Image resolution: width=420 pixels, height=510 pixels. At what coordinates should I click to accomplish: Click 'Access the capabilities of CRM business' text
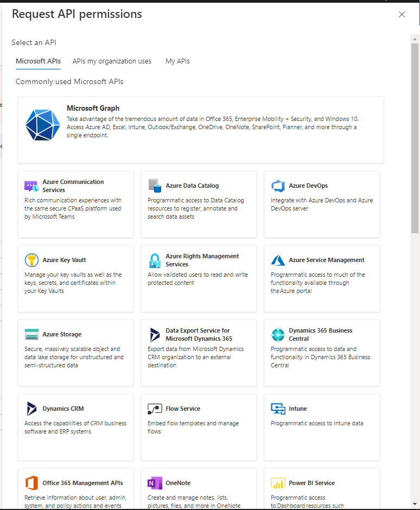click(x=75, y=428)
